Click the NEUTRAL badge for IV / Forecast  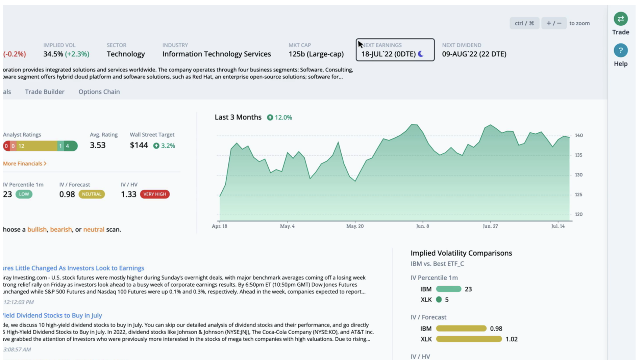pos(92,194)
